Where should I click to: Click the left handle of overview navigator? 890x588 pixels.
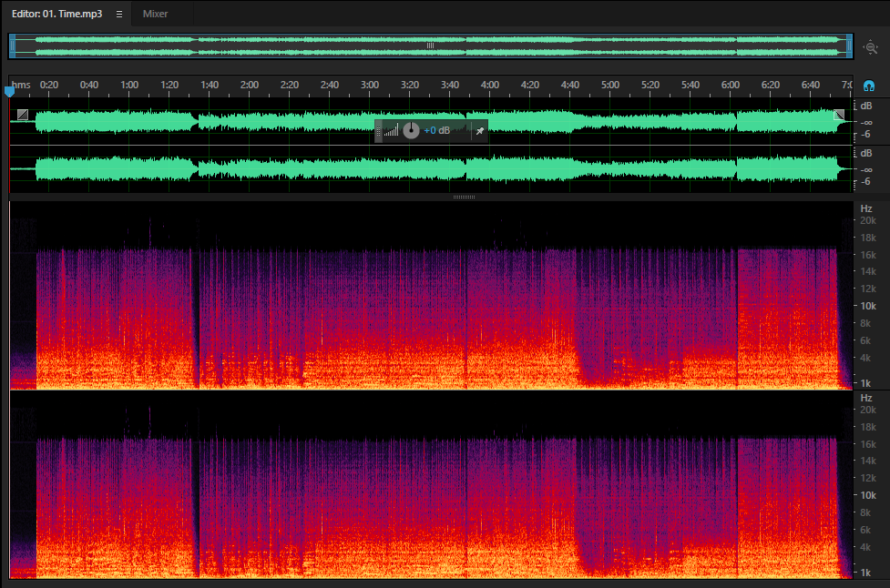12,46
